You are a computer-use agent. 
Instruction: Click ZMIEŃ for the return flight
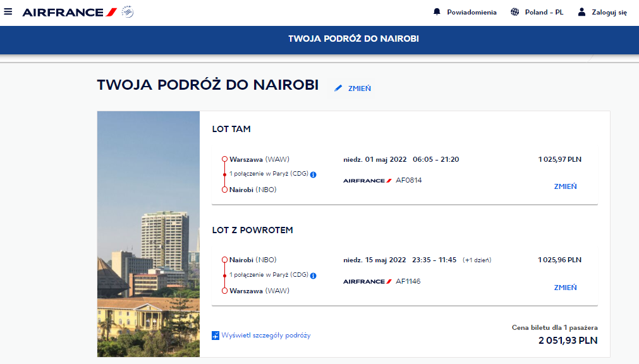pos(565,288)
